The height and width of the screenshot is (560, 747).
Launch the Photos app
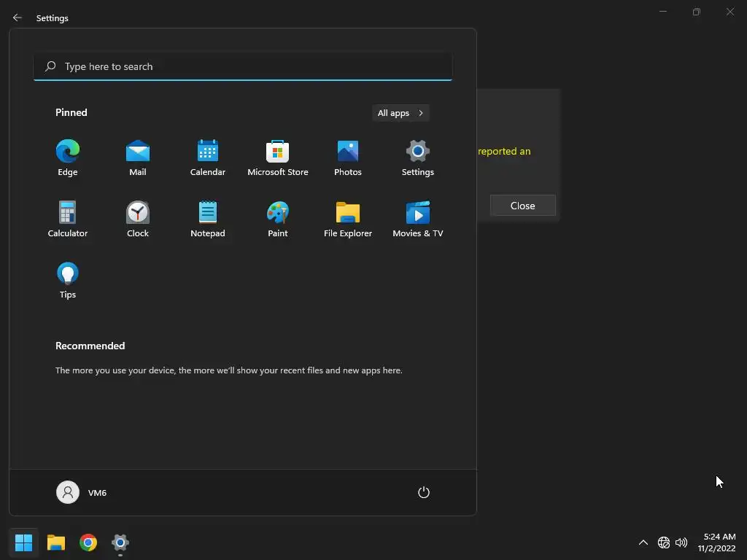click(348, 157)
